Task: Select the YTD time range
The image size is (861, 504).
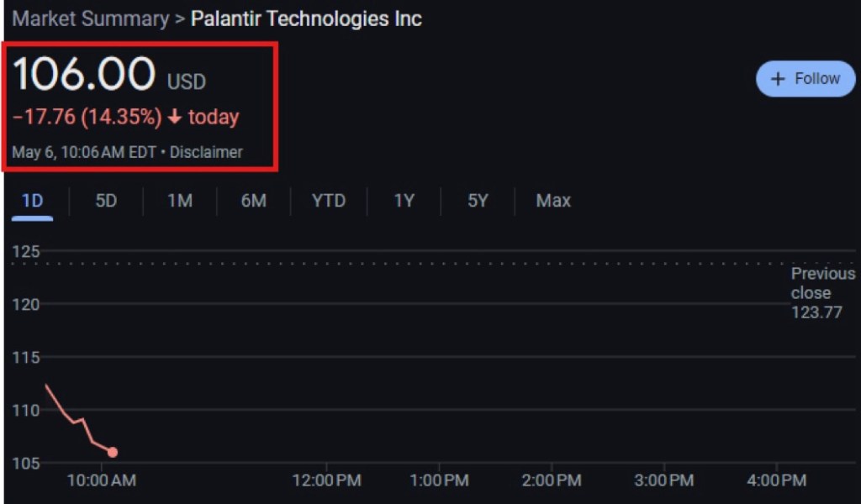Action: [x=329, y=201]
